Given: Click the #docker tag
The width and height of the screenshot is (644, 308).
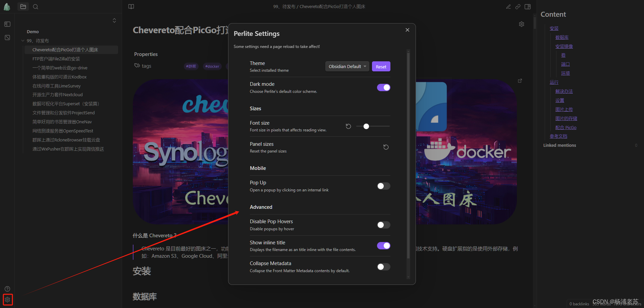Looking at the screenshot, I should pyautogui.click(x=212, y=66).
